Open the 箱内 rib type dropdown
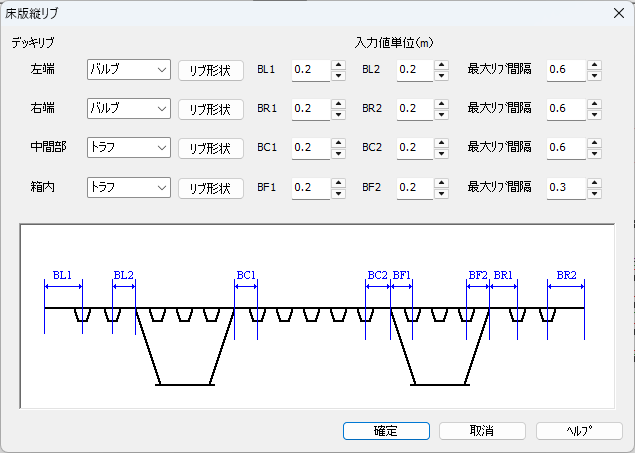 click(x=129, y=187)
